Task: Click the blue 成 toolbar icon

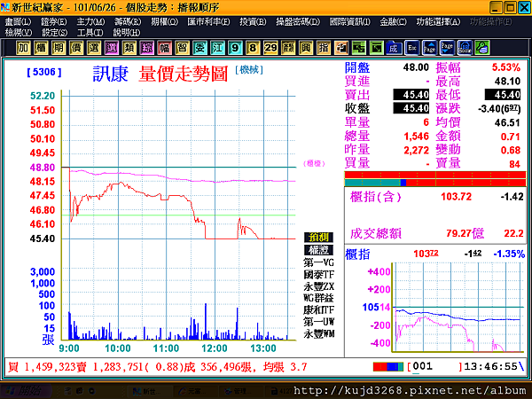Action: (x=394, y=48)
